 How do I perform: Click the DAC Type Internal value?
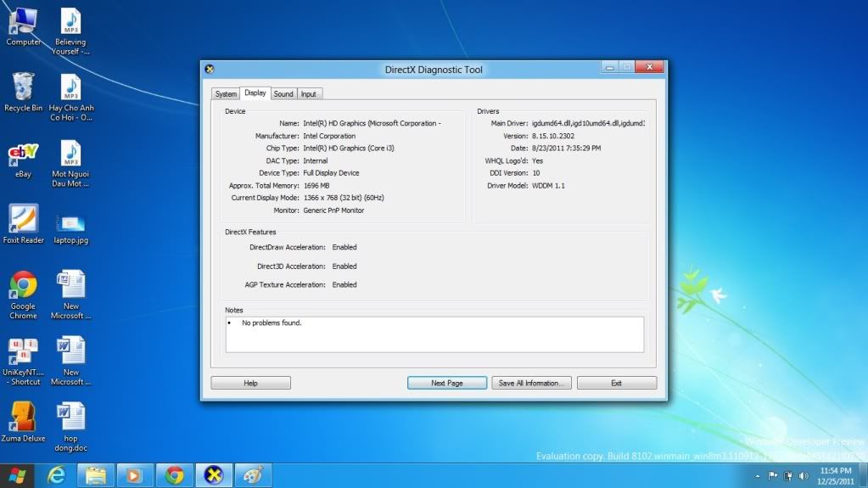[316, 160]
